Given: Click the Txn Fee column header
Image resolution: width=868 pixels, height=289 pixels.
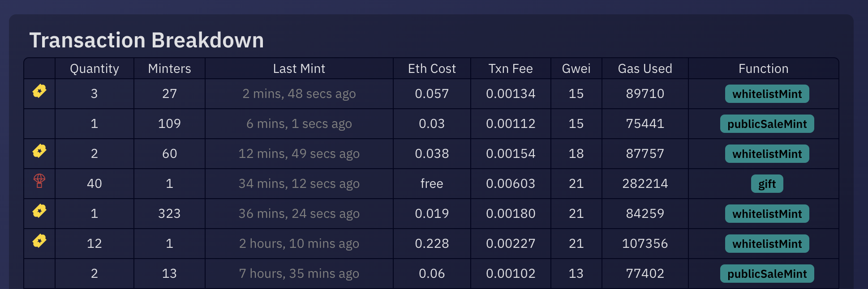Looking at the screenshot, I should tap(511, 68).
